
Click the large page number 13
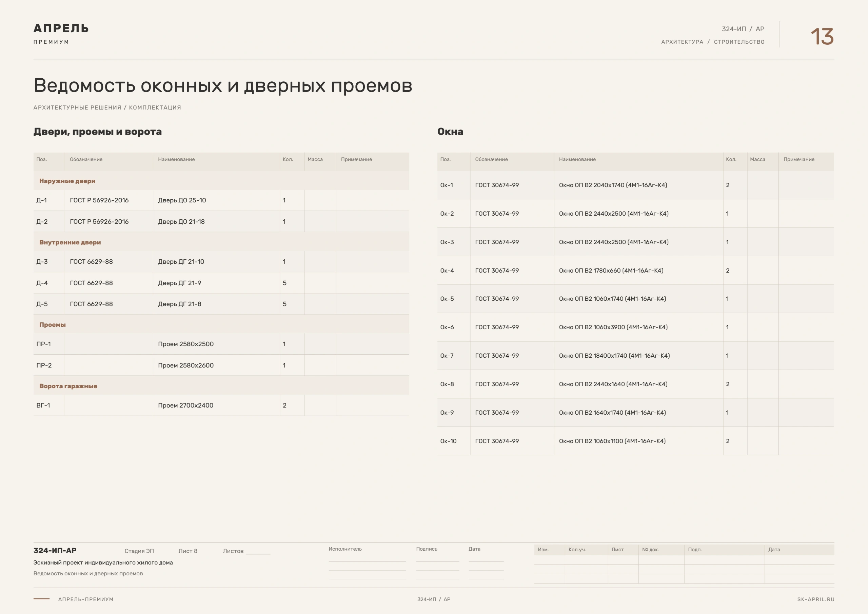point(822,37)
